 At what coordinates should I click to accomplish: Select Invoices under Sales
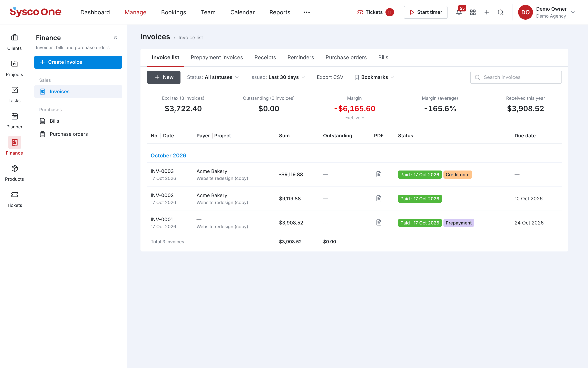(x=78, y=92)
